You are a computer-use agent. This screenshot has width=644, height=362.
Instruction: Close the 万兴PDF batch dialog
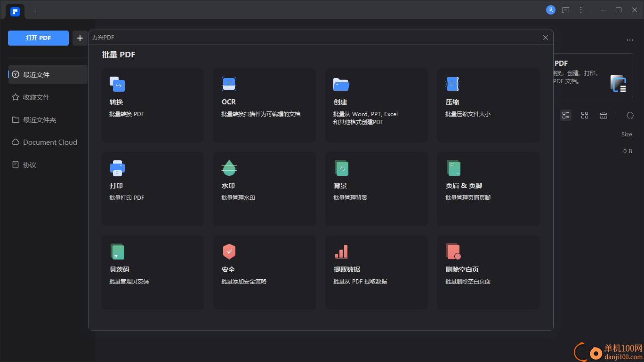pyautogui.click(x=546, y=38)
